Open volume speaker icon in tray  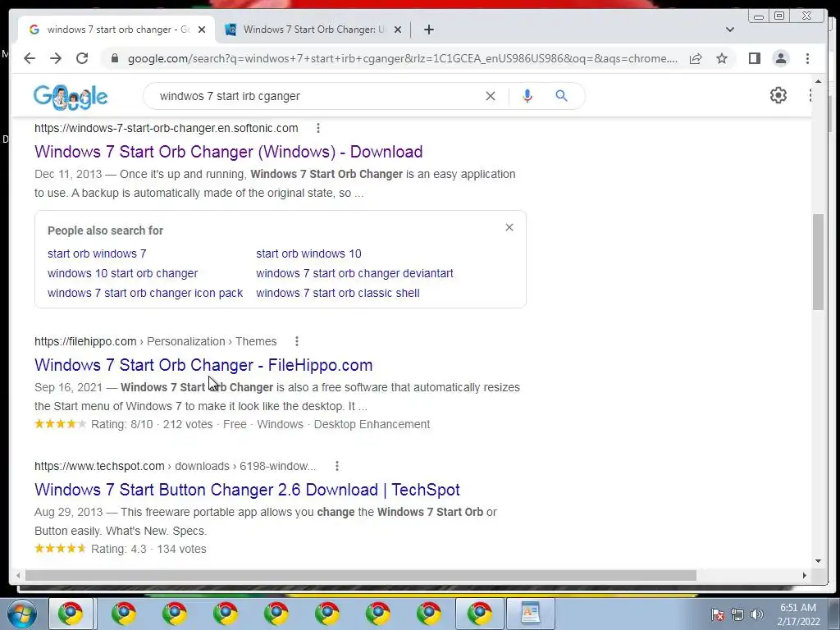pos(757,614)
